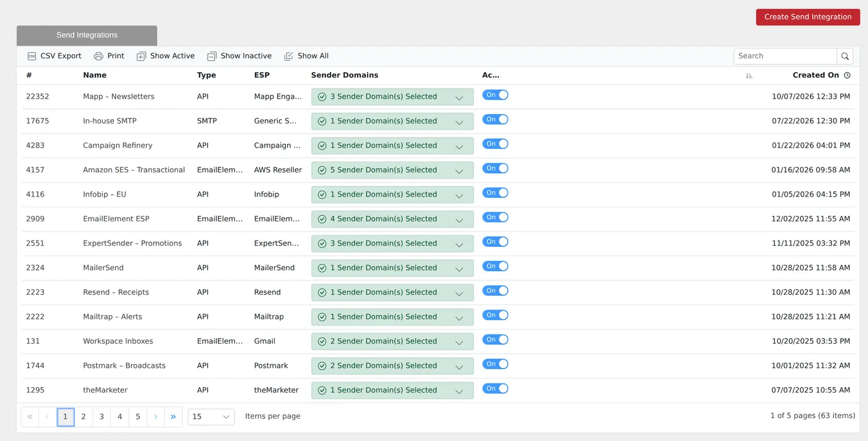Go to page 3
Viewport: 868px width, 441px height.
(102, 417)
